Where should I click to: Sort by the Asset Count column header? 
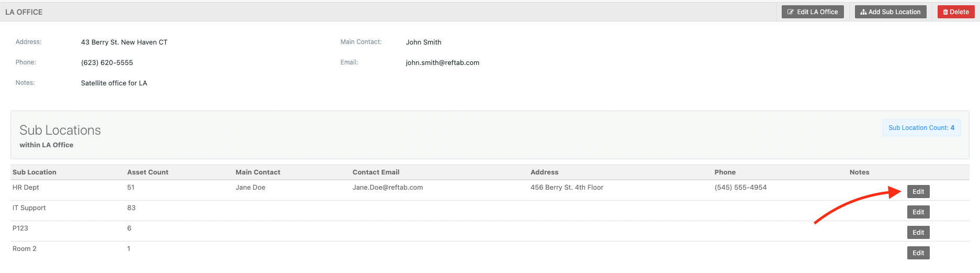coord(148,172)
